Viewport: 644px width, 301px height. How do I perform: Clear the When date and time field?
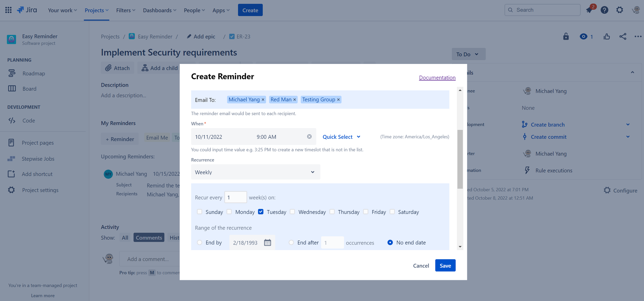309,136
